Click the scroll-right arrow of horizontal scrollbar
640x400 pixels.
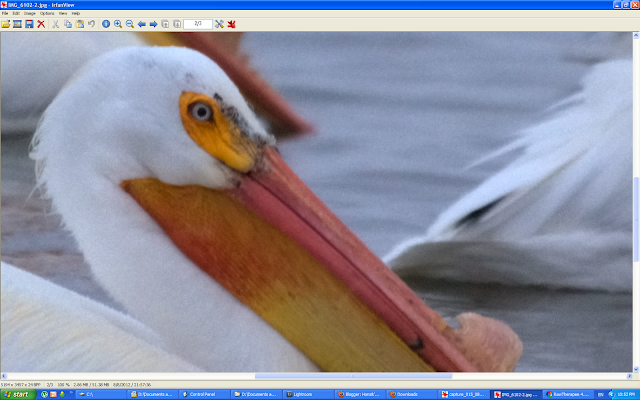pyautogui.click(x=629, y=376)
